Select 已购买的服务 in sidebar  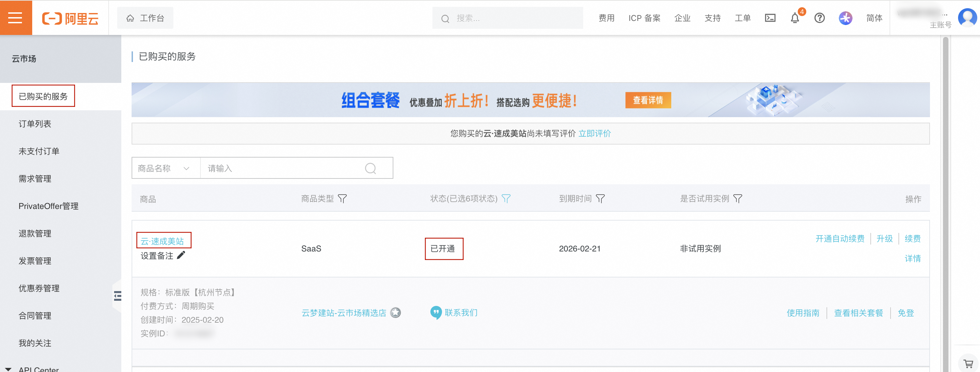tap(44, 96)
